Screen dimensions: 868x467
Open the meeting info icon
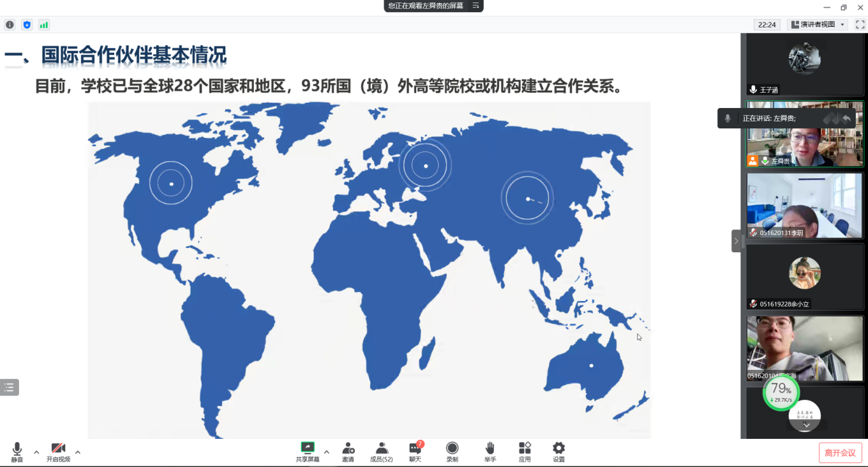[x=10, y=25]
